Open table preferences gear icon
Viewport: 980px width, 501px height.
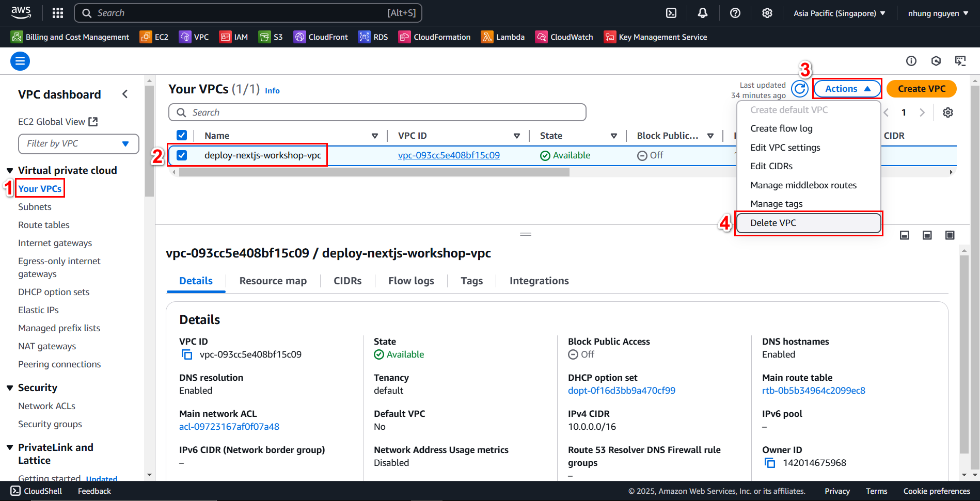coord(947,112)
